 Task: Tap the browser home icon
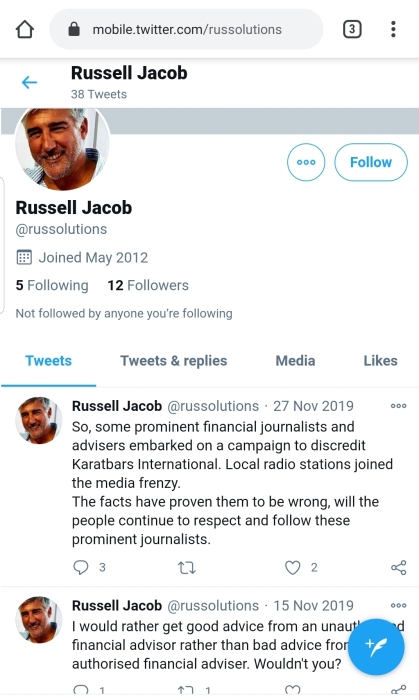25,29
